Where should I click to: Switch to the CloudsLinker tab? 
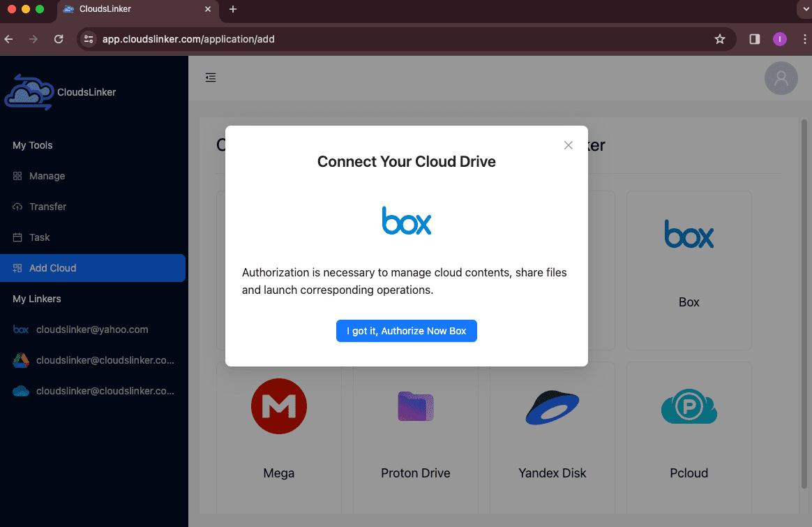tap(137, 10)
